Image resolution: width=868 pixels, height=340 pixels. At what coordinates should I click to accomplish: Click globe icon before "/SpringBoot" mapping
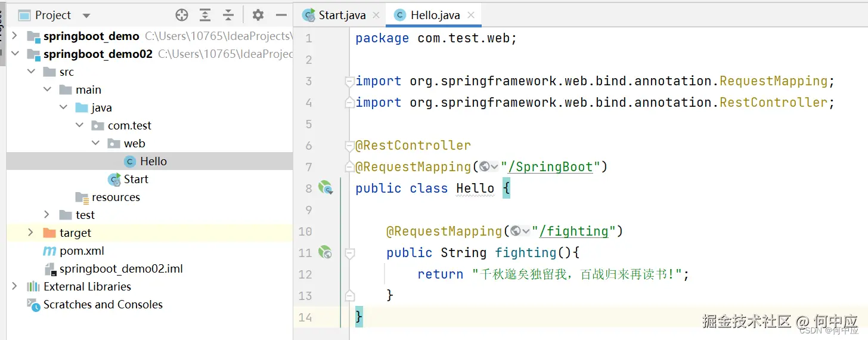click(485, 167)
